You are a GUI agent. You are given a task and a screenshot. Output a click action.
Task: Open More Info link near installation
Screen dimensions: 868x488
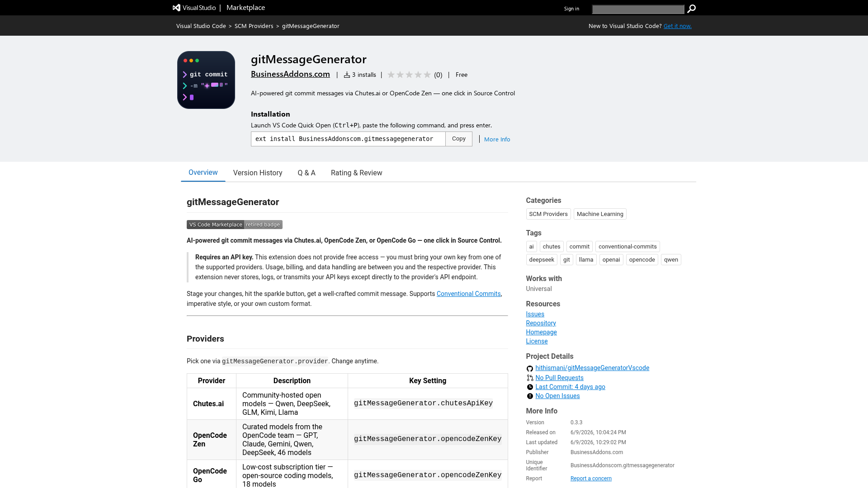coord(497,139)
